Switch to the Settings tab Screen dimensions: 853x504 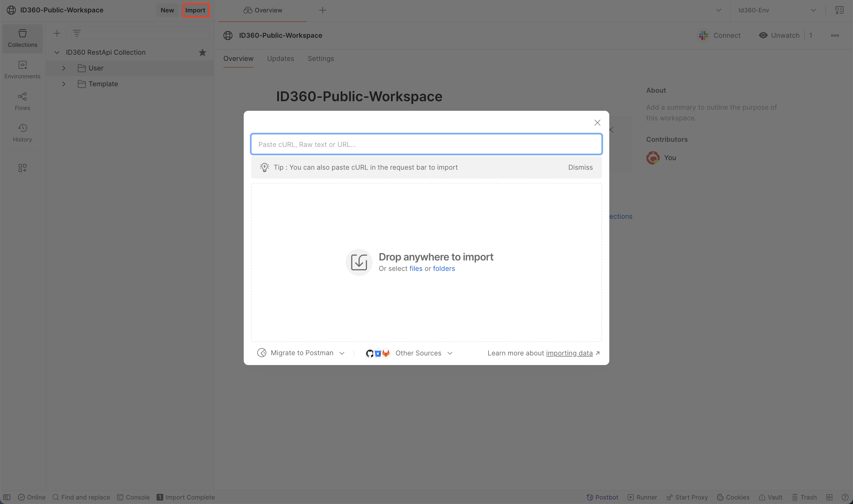pos(321,58)
